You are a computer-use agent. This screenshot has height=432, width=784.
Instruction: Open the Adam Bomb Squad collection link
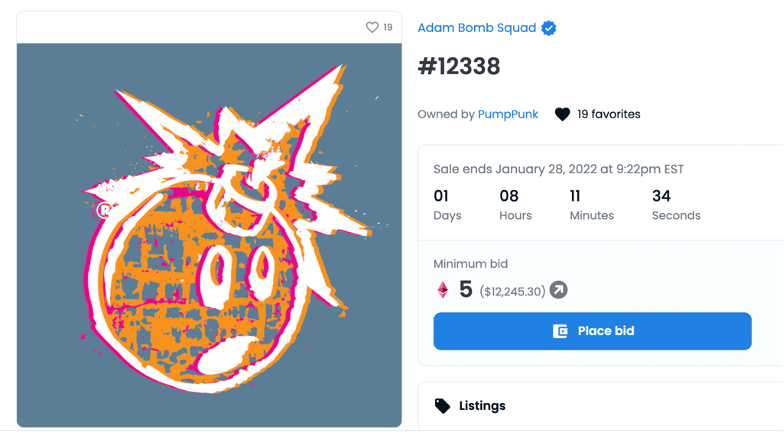(476, 28)
